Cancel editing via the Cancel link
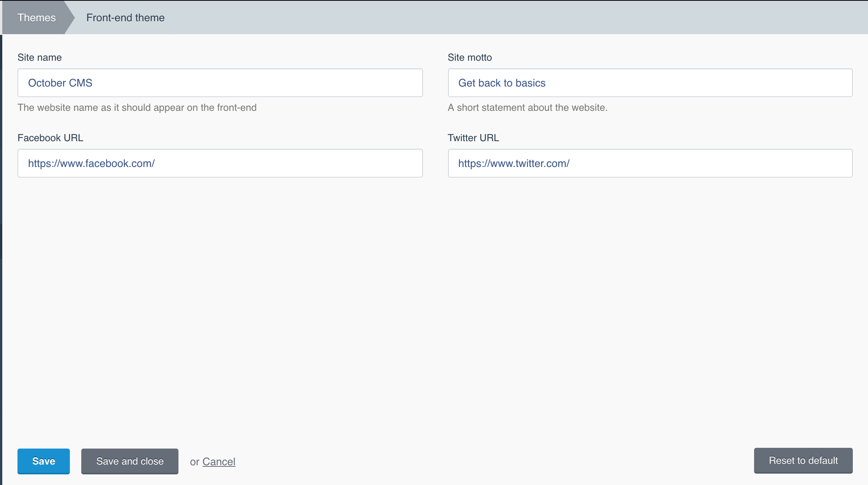This screenshot has width=868, height=485. point(219,461)
